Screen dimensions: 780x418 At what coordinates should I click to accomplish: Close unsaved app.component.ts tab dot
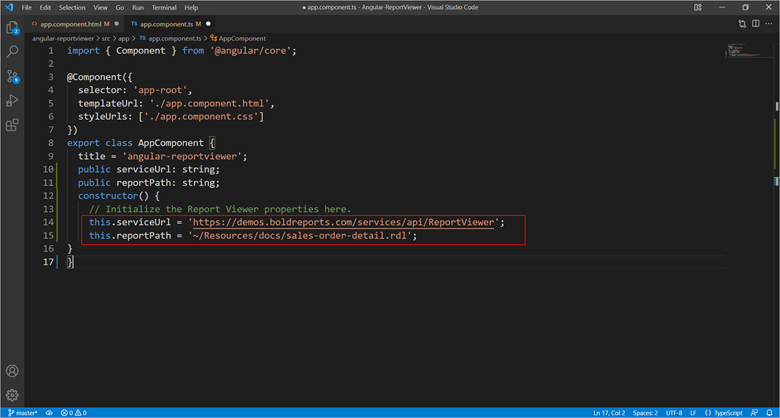pos(208,24)
